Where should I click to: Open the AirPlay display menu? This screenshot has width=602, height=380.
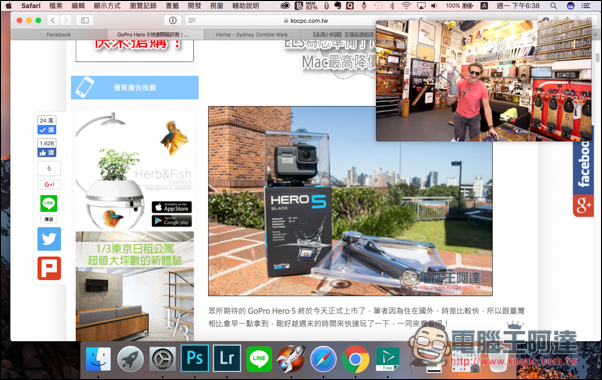tap(421, 5)
